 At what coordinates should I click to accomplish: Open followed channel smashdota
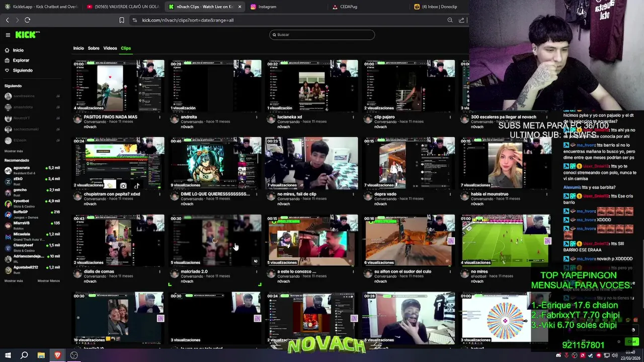[32, 107]
